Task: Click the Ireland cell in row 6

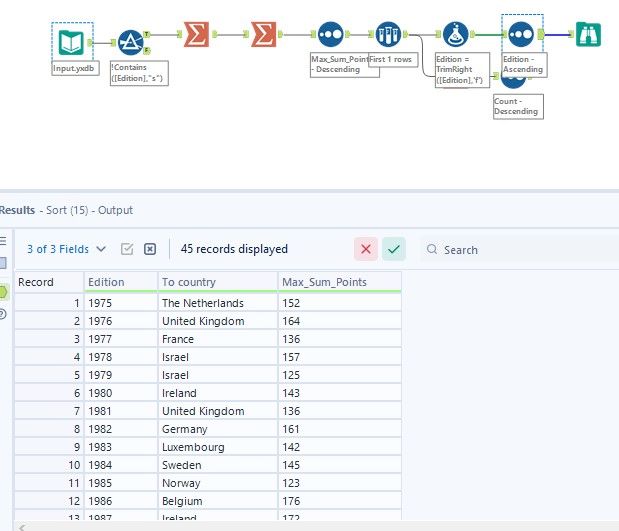Action: [x=218, y=393]
